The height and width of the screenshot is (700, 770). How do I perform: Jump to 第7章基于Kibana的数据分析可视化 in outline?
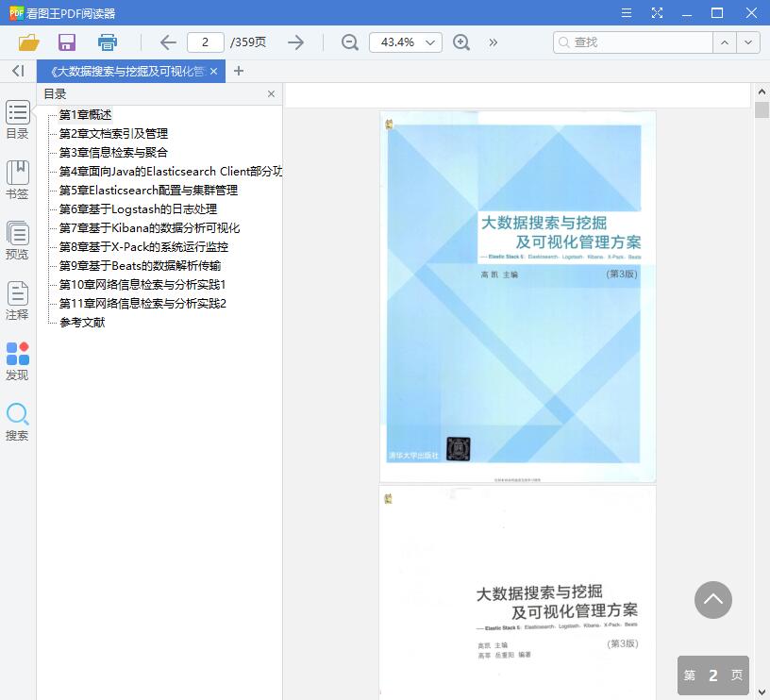pyautogui.click(x=149, y=227)
